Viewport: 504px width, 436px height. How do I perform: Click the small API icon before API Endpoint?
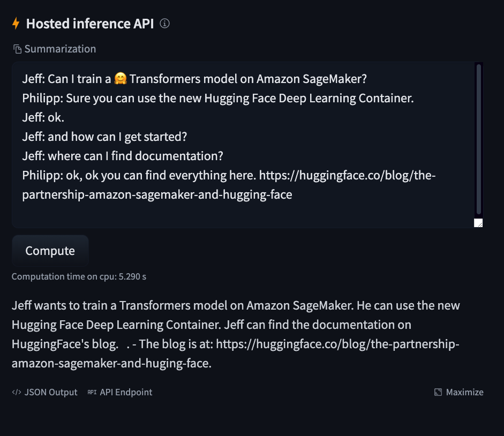point(92,392)
